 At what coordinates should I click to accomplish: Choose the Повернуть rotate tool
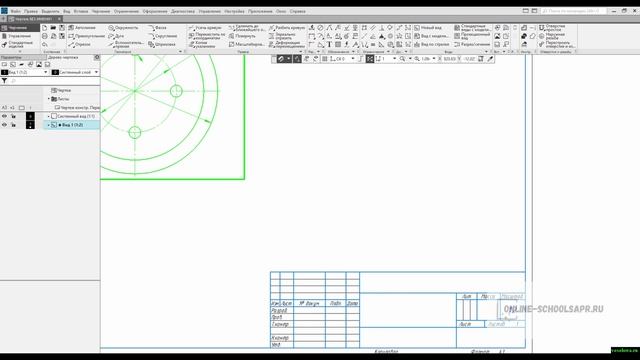242,36
